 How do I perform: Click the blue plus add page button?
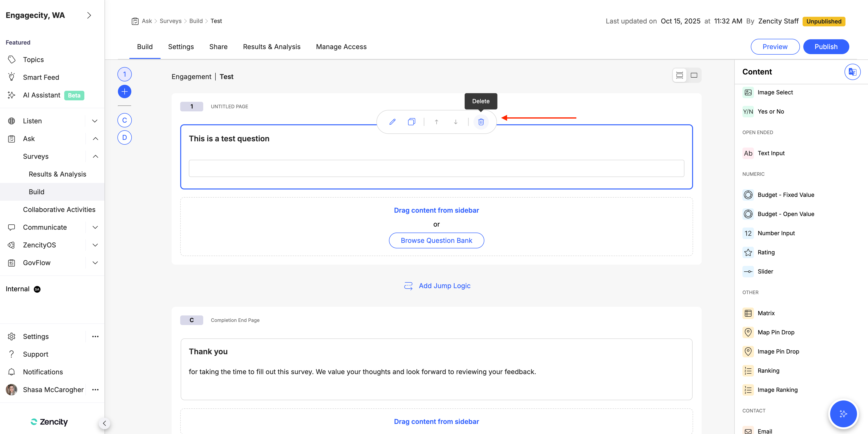tap(124, 91)
